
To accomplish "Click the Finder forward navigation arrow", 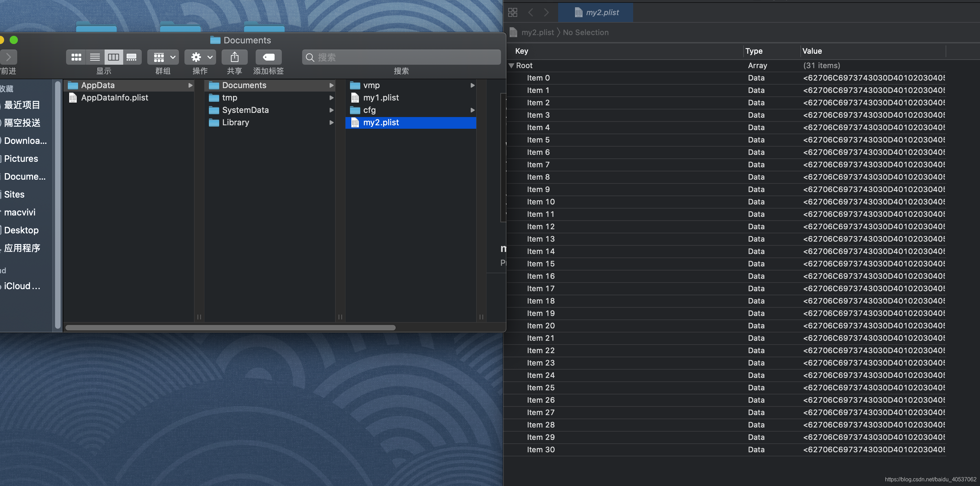I will coord(8,57).
